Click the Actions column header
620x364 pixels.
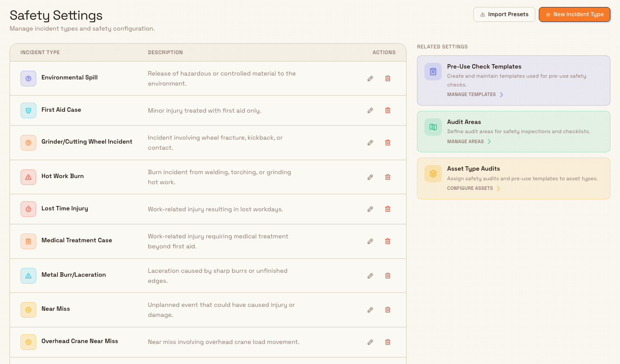384,52
